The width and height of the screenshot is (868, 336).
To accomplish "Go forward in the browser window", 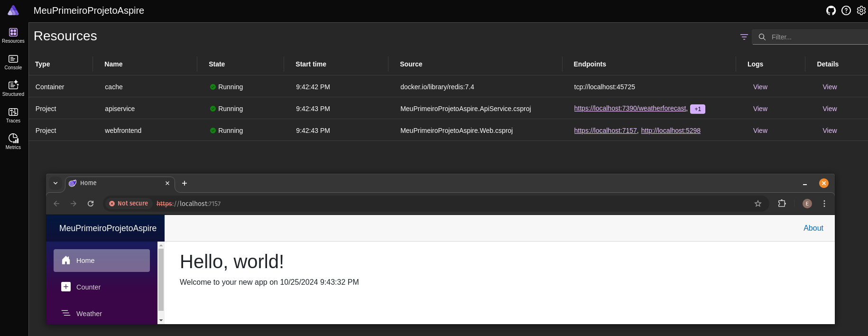I will [74, 204].
